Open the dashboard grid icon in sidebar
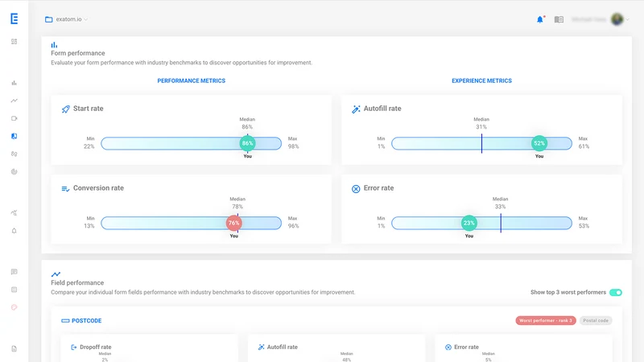644x362 pixels. point(14,42)
